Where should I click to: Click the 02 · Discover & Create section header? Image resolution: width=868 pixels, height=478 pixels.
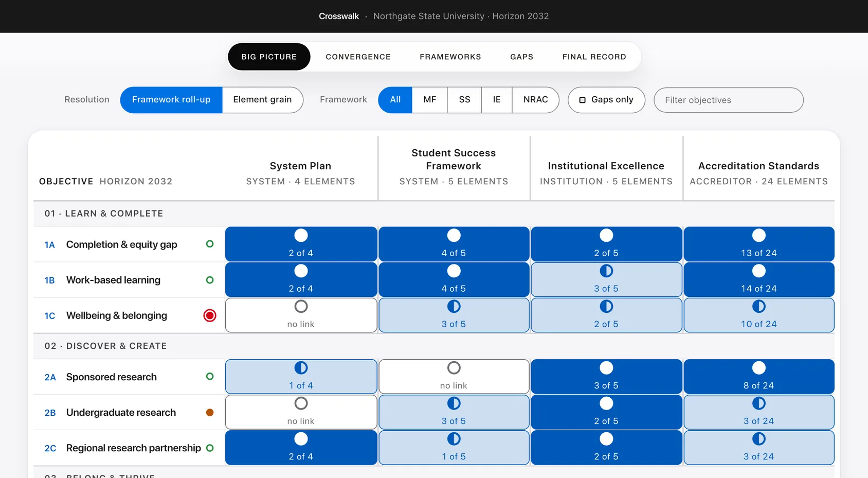pos(434,346)
